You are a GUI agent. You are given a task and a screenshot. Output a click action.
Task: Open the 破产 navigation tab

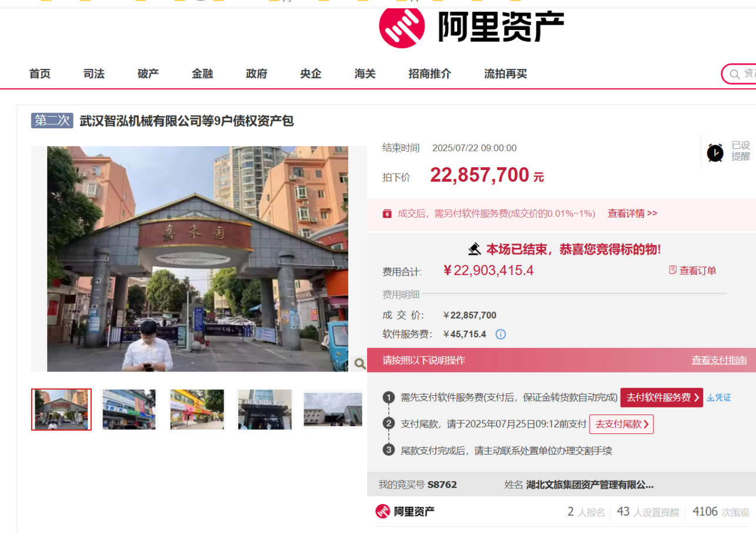tap(148, 74)
